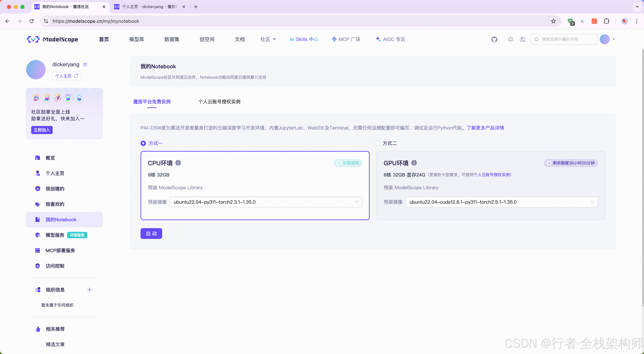Click the blue X extension icon

click(582, 21)
